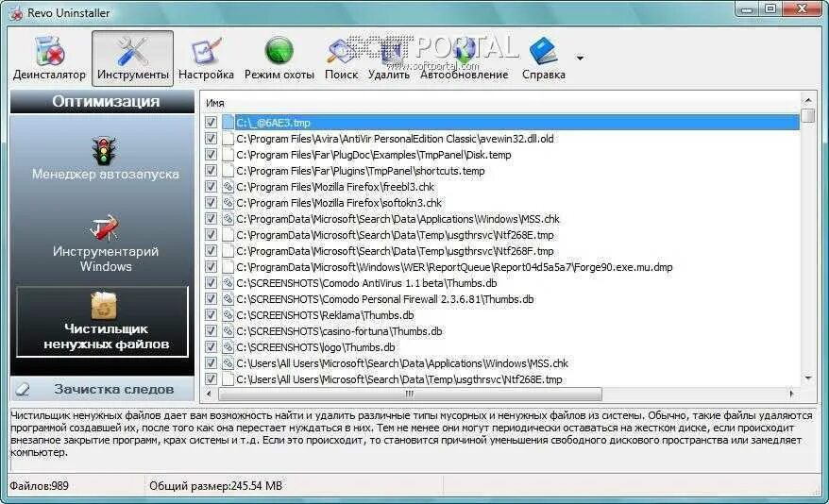Click the horizontal scrollbar thumb

tap(410, 394)
